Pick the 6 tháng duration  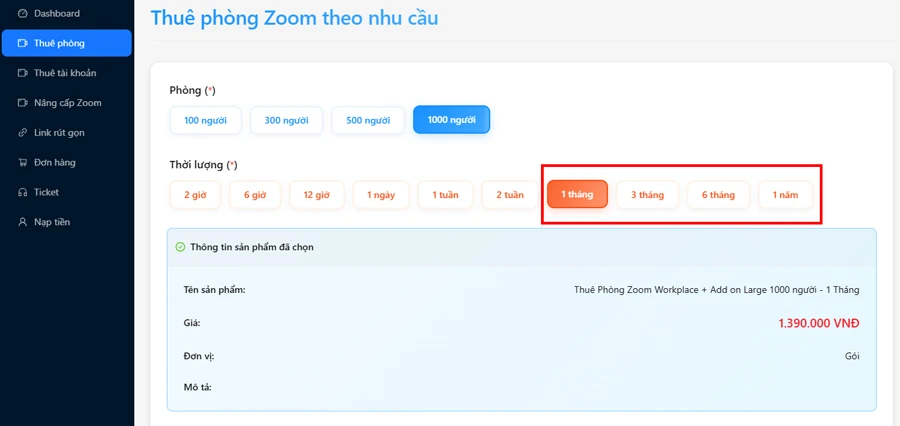718,195
